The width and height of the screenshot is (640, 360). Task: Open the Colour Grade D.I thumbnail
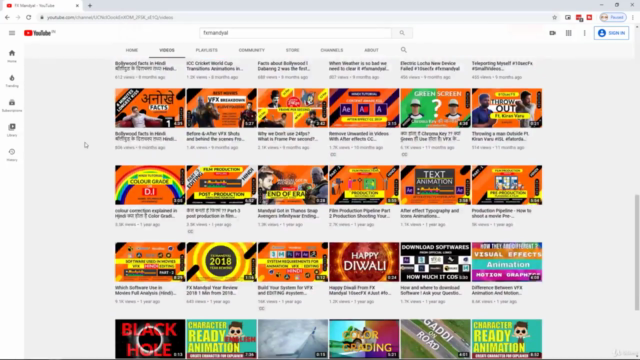pyautogui.click(x=150, y=185)
